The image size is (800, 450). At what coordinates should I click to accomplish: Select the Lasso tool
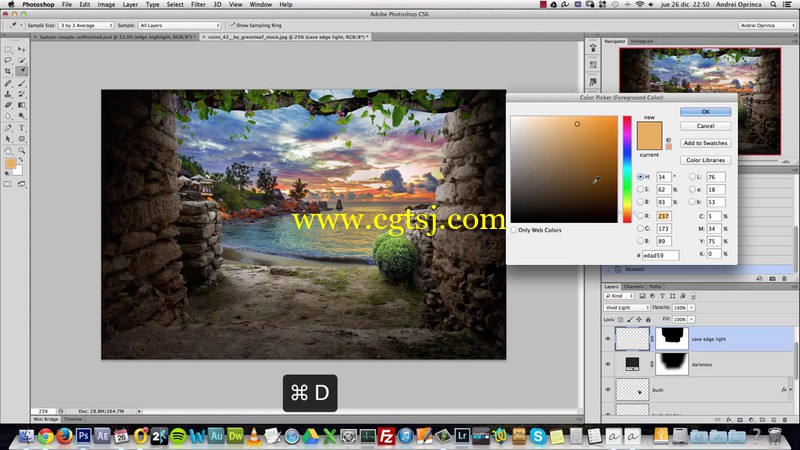[x=8, y=60]
